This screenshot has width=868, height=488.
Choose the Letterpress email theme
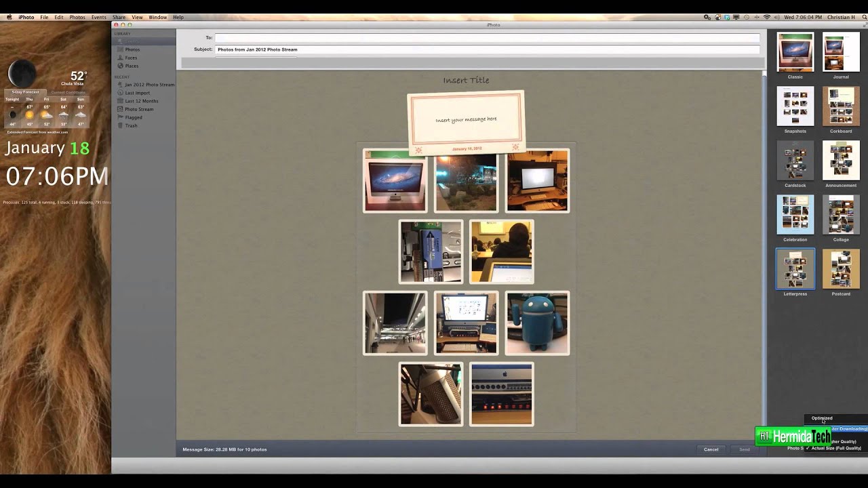coord(795,269)
